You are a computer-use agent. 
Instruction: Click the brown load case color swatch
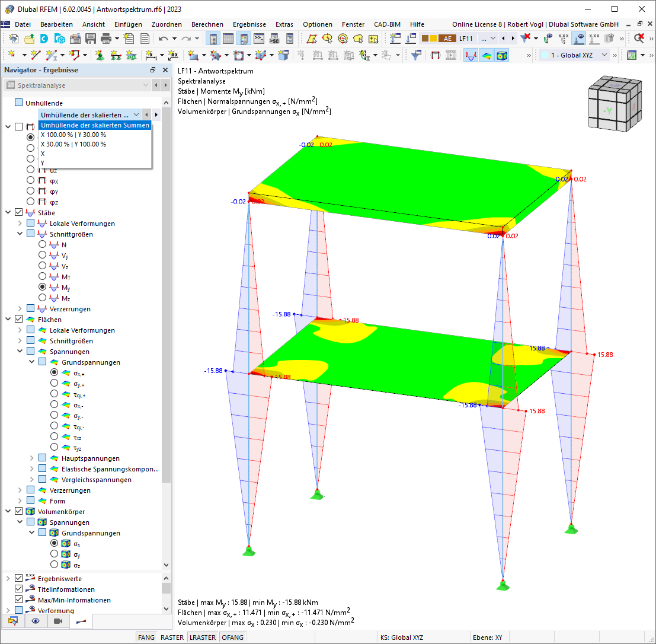pos(425,39)
